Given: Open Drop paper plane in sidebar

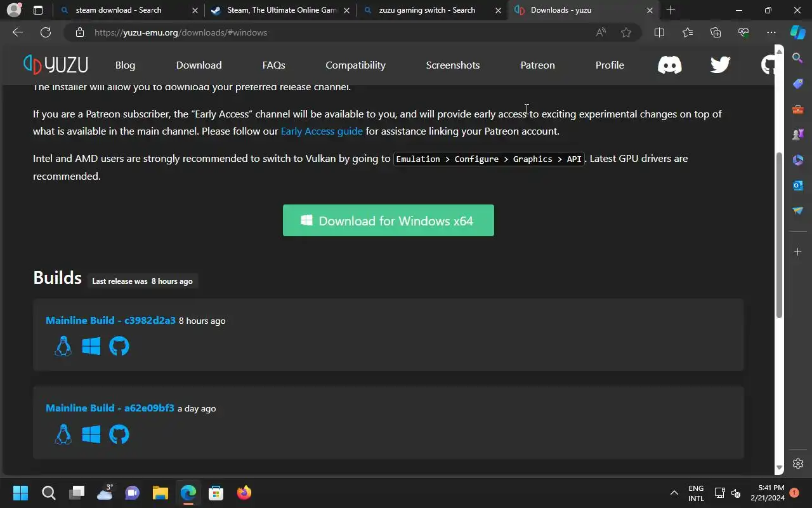Looking at the screenshot, I should pyautogui.click(x=798, y=211).
